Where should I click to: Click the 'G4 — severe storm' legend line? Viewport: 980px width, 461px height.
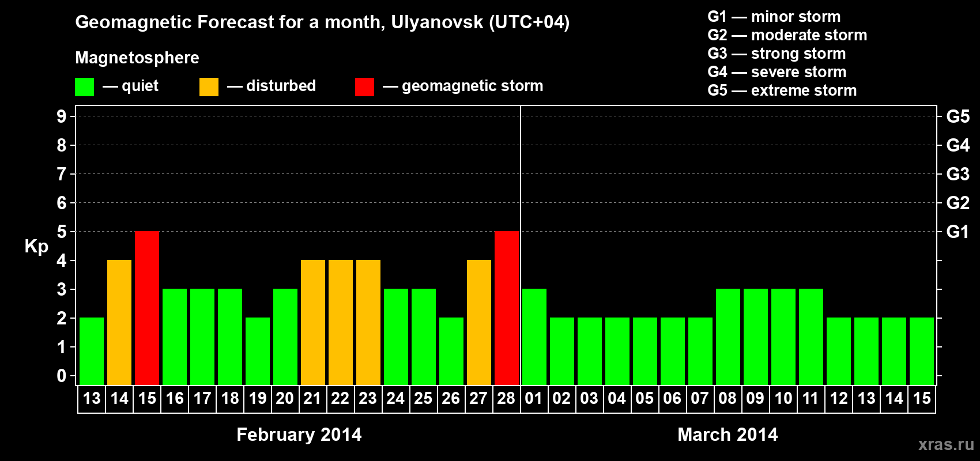[777, 72]
